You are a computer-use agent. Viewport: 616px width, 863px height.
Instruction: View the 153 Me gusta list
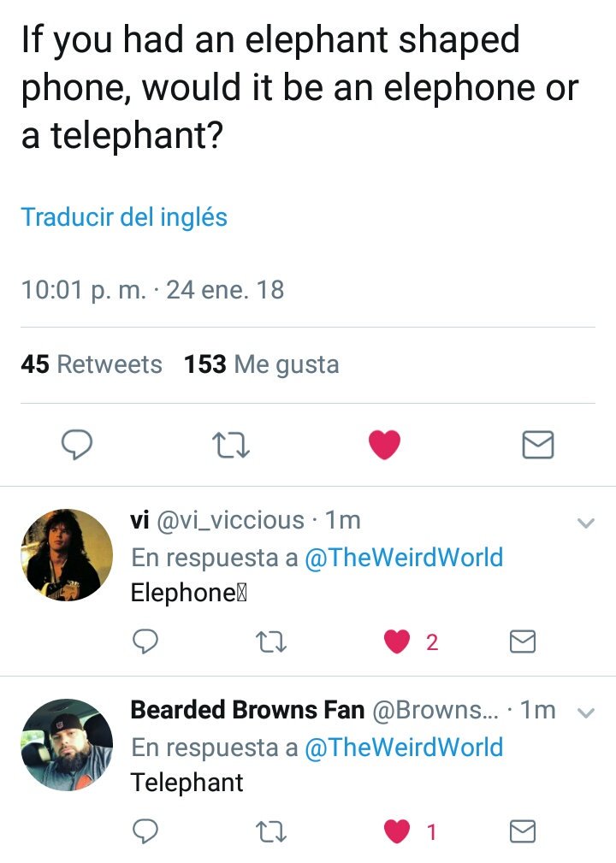coord(262,364)
